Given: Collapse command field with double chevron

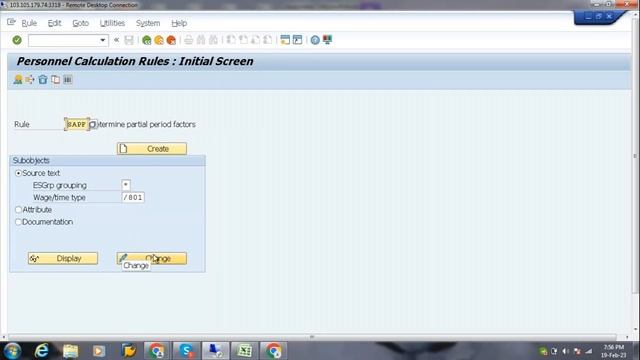Looking at the screenshot, I should (x=116, y=40).
